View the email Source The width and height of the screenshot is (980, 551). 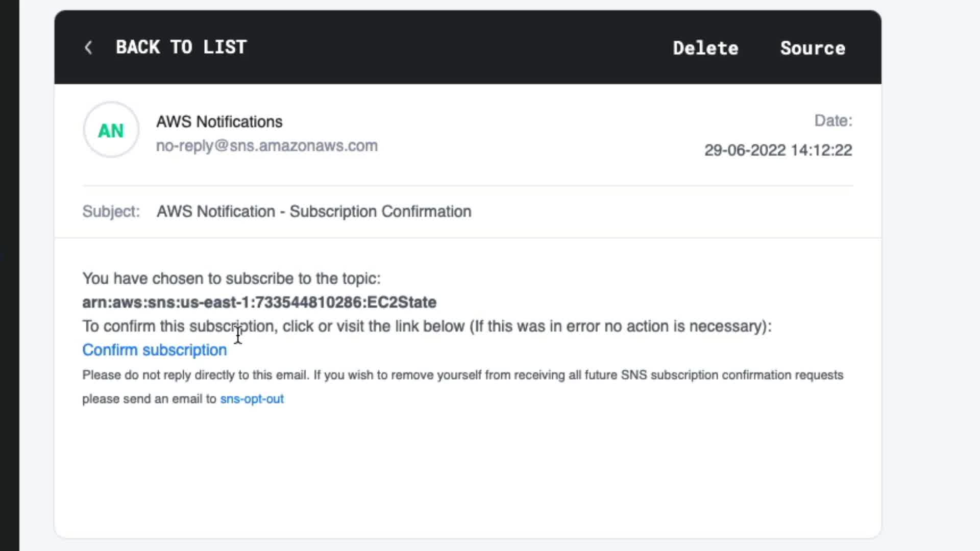(813, 48)
